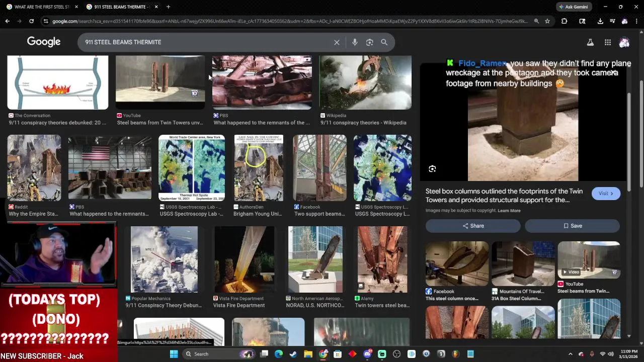
Task: Open PBS hangar with flag image result
Action: [x=110, y=168]
